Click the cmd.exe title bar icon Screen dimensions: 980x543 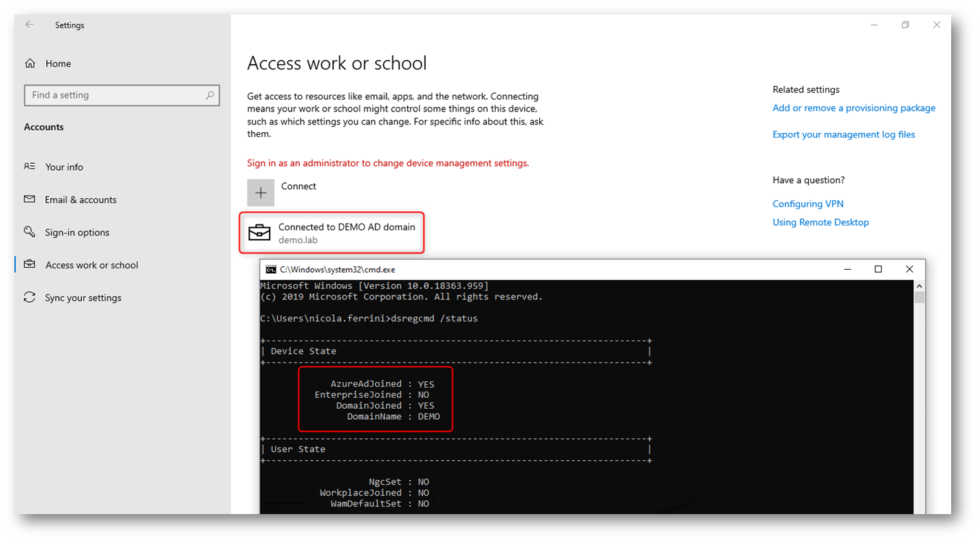click(271, 270)
